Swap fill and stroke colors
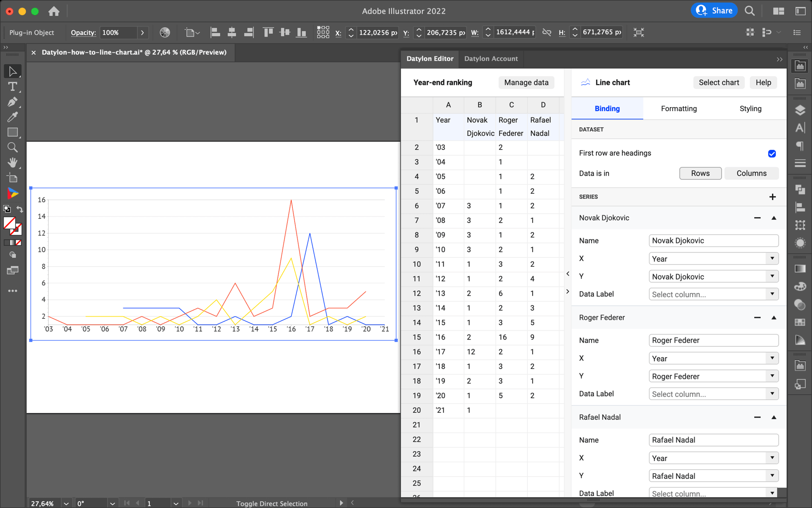Image resolution: width=812 pixels, height=508 pixels. point(19,209)
